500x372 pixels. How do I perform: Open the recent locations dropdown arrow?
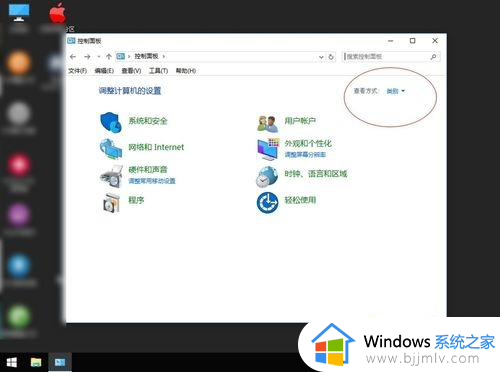99,57
